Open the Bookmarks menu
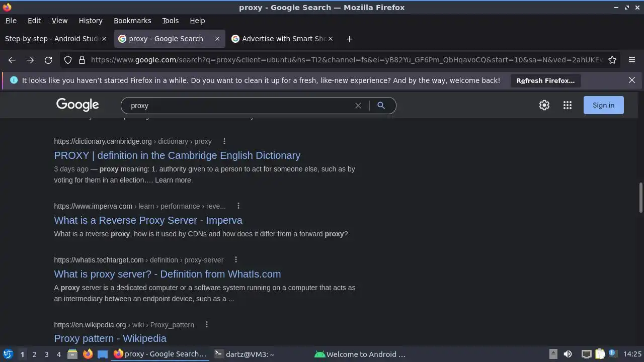644x362 pixels. click(x=132, y=21)
